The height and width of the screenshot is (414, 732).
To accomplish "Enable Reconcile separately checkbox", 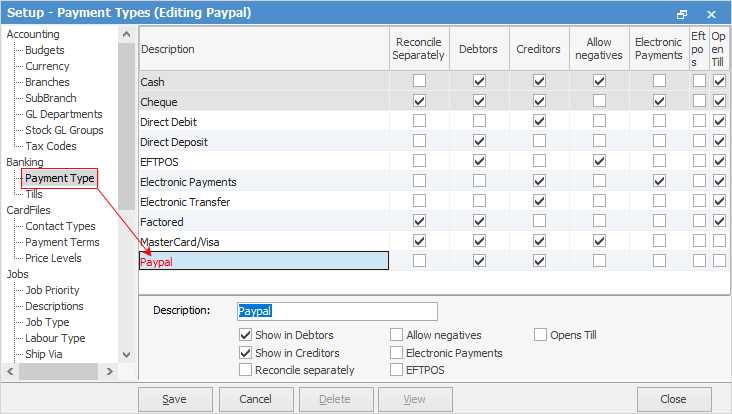I will (x=246, y=370).
